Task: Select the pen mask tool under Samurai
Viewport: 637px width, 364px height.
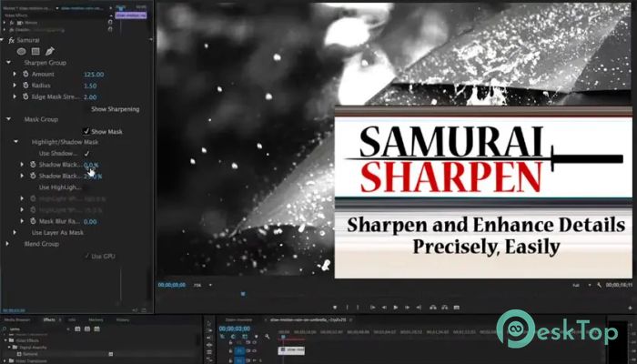Action: click(49, 51)
